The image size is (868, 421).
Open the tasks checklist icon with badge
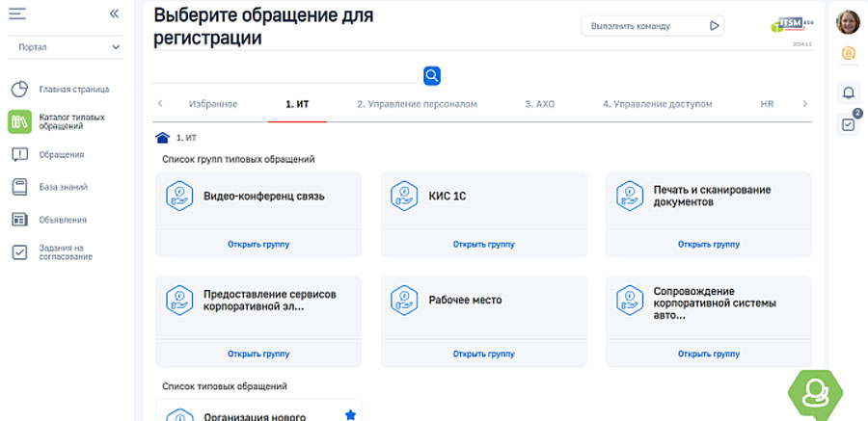pos(849,124)
